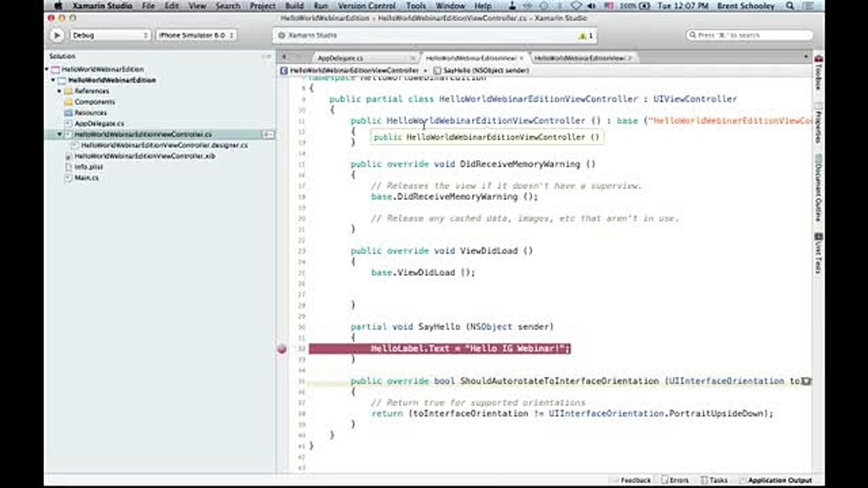Open the Search menu
Image resolution: width=868 pixels, height=488 pixels.
[228, 5]
